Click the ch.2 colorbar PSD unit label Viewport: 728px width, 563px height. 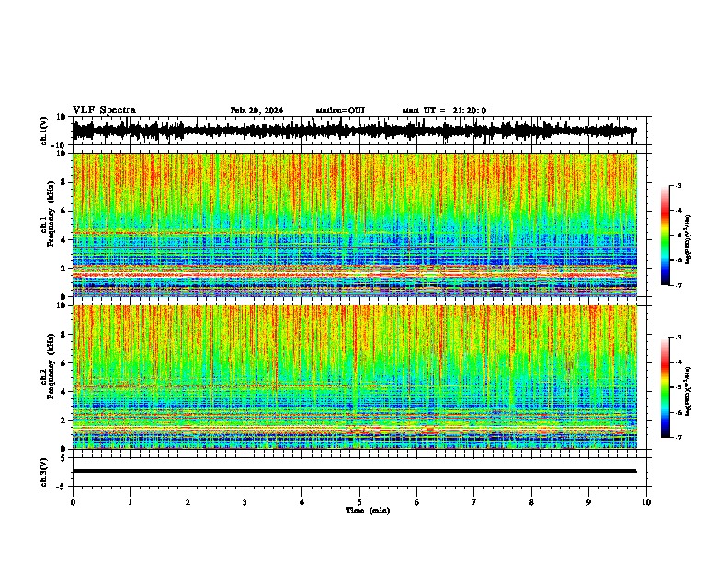688,391
